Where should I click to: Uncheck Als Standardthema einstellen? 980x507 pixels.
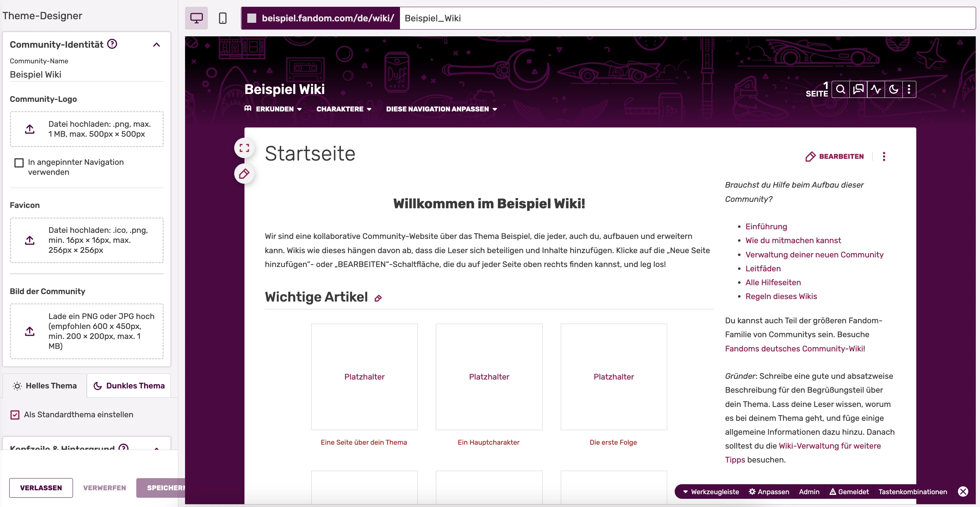pyautogui.click(x=15, y=414)
